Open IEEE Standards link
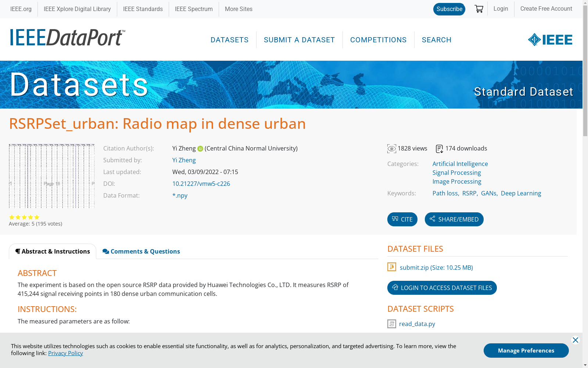Image resolution: width=588 pixels, height=368 pixels. [143, 9]
